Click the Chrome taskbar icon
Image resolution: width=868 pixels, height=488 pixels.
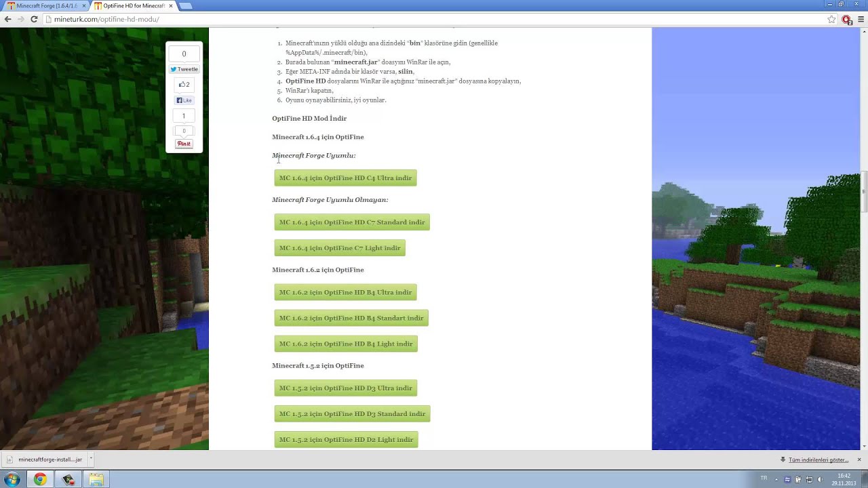coord(41,479)
